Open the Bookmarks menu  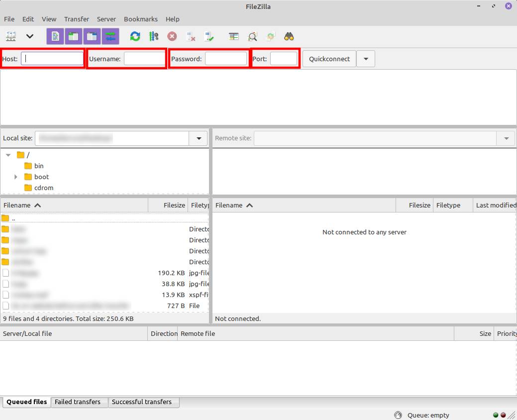(x=141, y=19)
